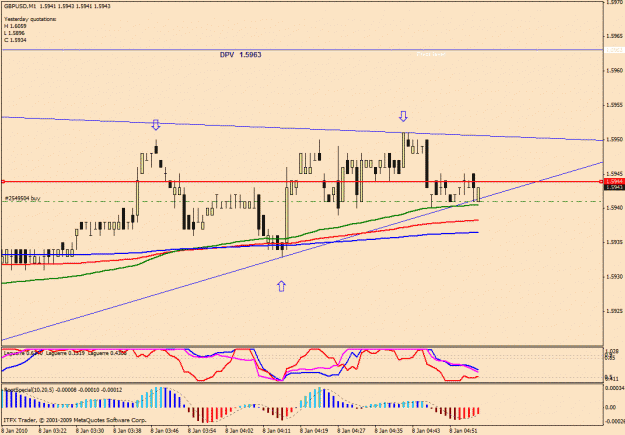Select the down-arrow object near 03:46 peak

coord(156,125)
